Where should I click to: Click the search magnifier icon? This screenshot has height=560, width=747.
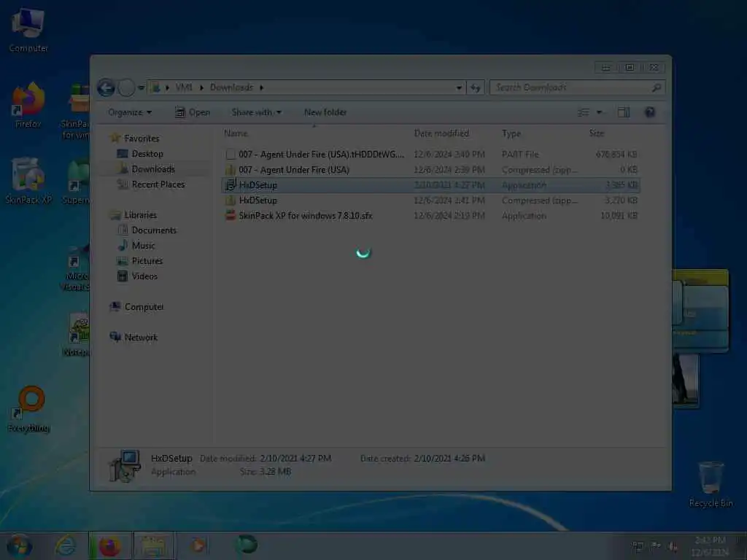click(657, 87)
